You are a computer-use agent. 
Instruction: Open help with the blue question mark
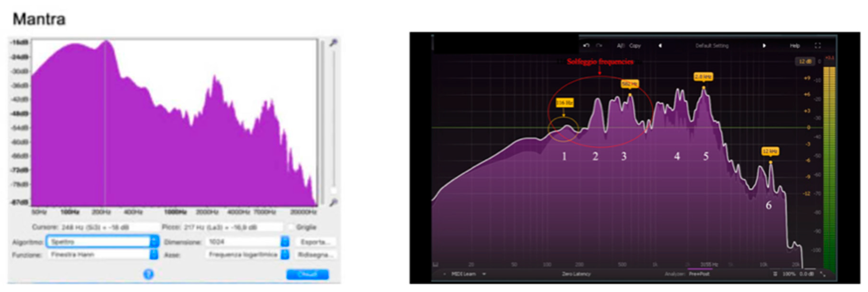point(148,274)
